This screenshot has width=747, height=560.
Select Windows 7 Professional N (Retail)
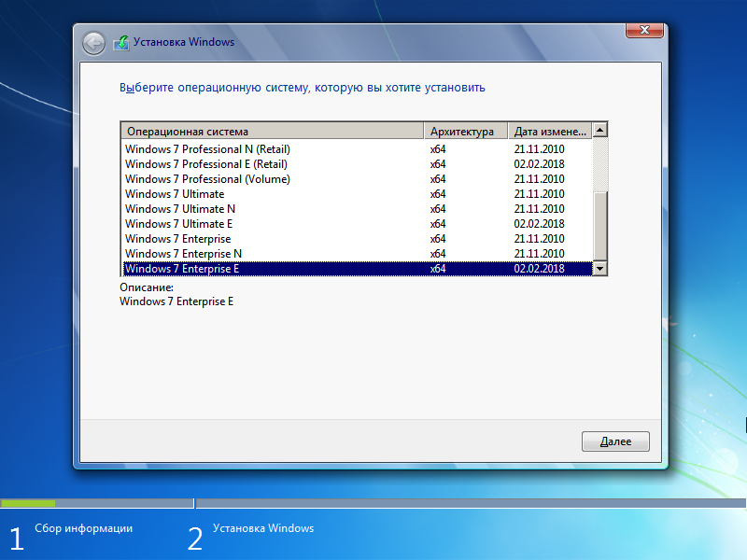(358, 149)
